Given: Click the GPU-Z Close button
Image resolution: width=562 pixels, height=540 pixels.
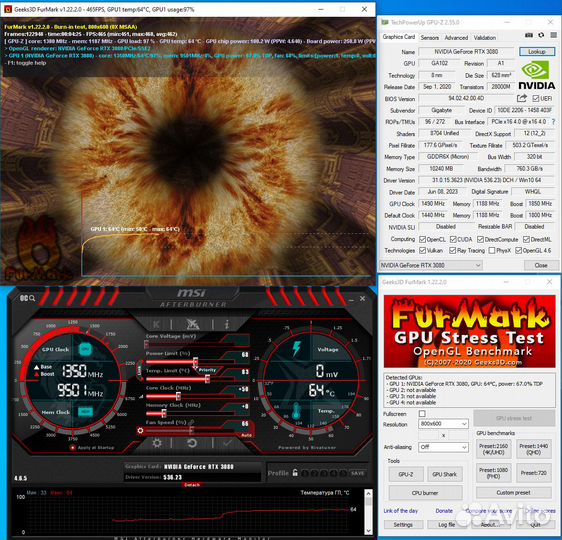Looking at the screenshot, I should point(541,265).
